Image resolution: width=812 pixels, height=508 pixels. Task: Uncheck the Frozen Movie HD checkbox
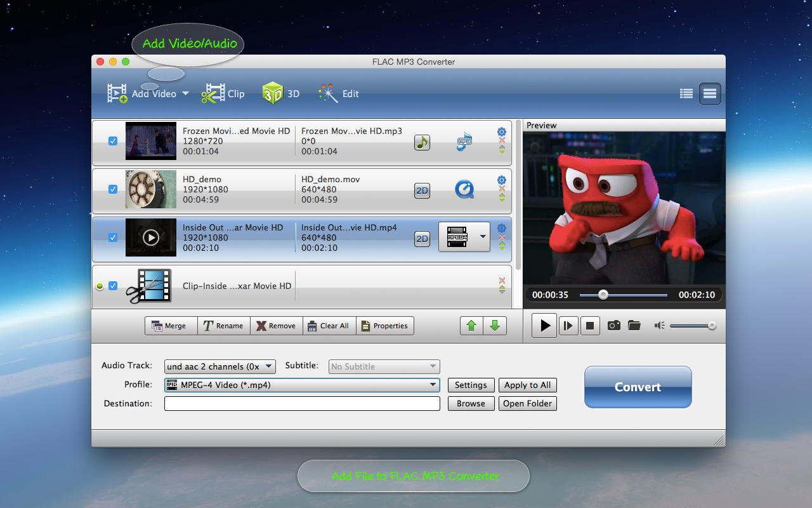pyautogui.click(x=113, y=141)
